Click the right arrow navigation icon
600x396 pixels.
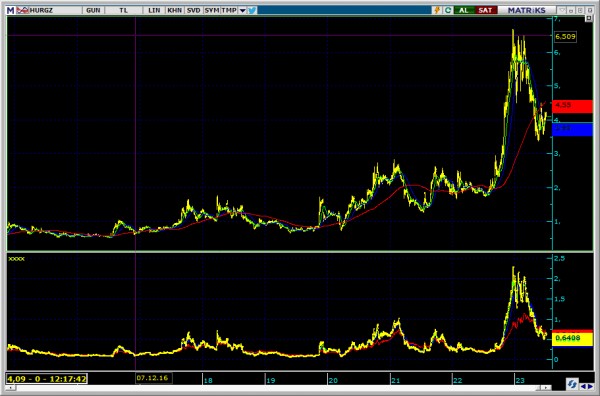(x=590, y=386)
